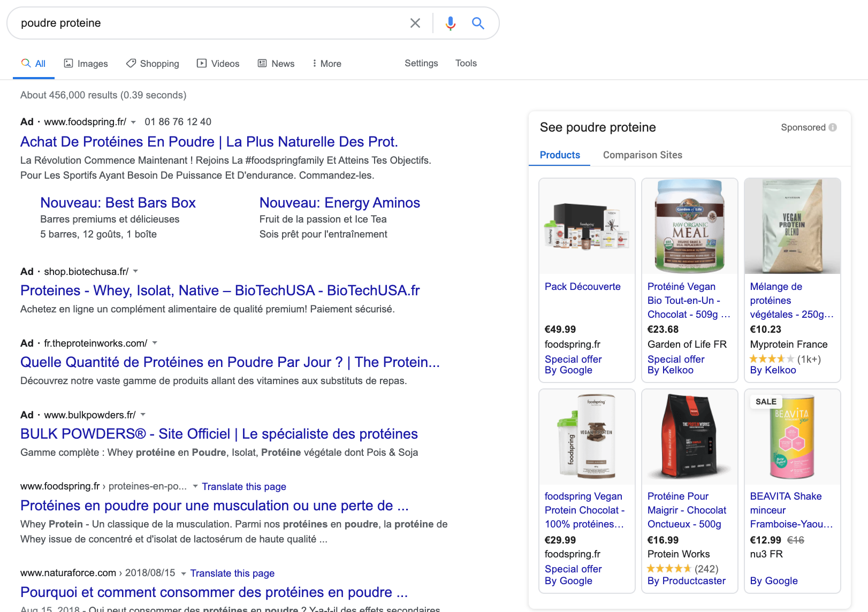Open the Videos results tab

point(218,64)
